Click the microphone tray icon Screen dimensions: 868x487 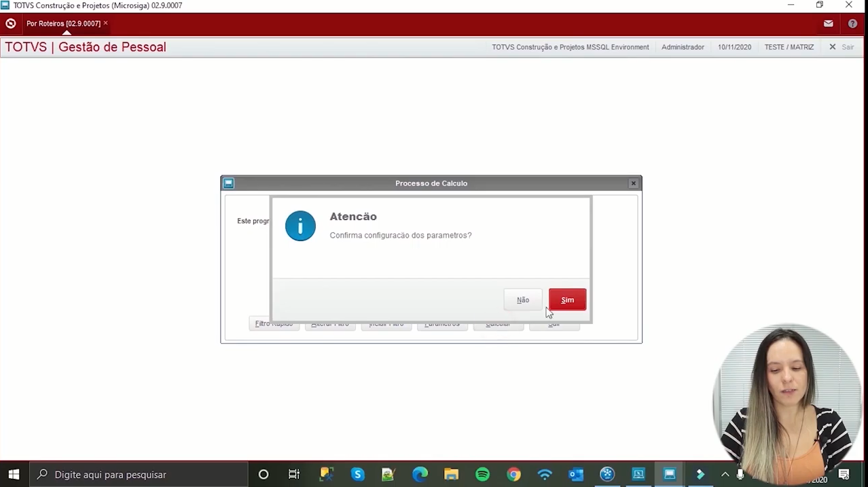point(740,474)
